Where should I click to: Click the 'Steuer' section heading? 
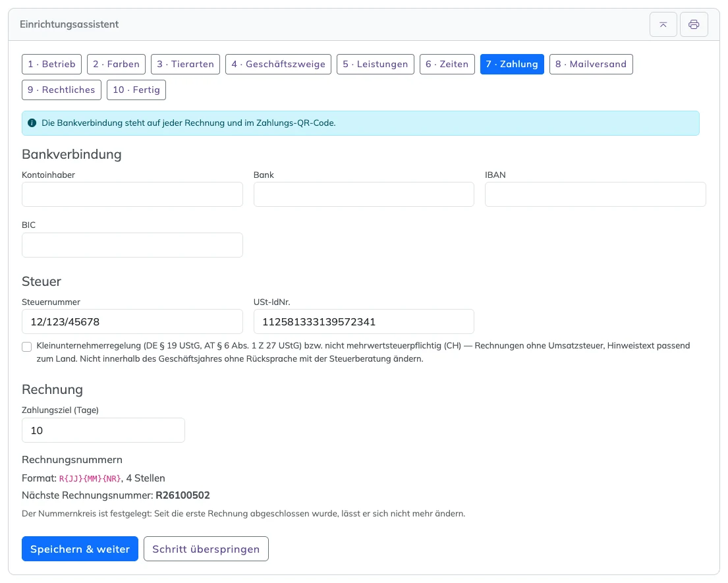42,281
